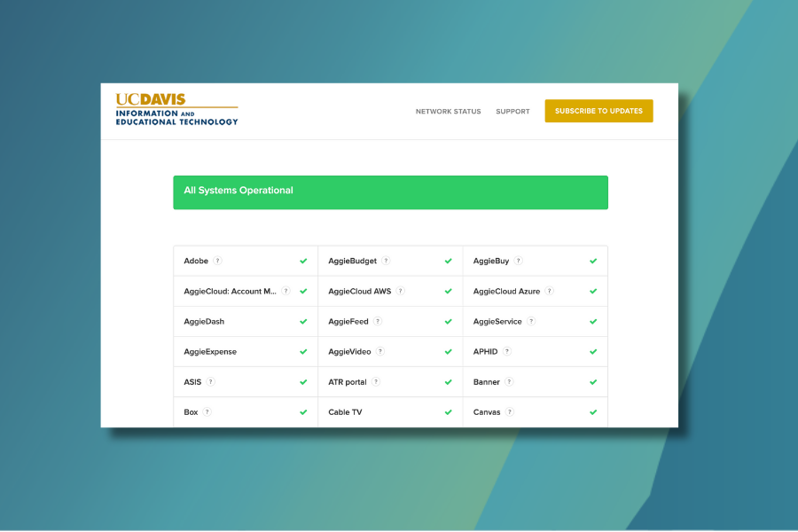This screenshot has height=532, width=798.
Task: Click the question mark beside AggieBudget
Action: [x=386, y=261]
